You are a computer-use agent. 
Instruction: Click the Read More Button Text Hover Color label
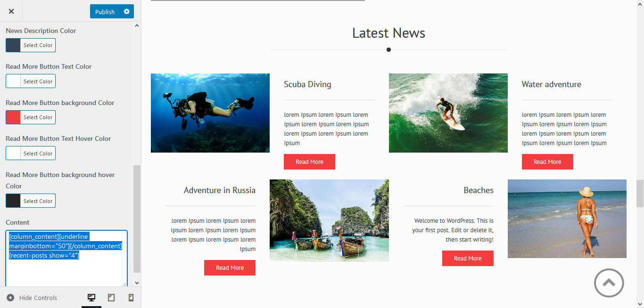pos(58,138)
